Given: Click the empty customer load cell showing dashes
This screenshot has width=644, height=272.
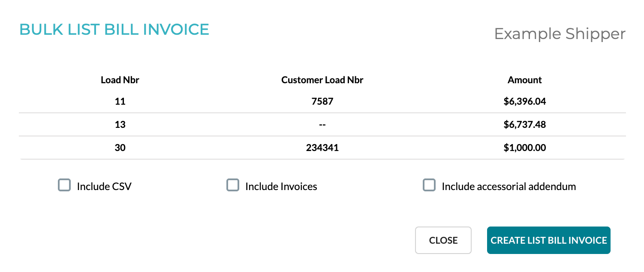Looking at the screenshot, I should pos(322,124).
